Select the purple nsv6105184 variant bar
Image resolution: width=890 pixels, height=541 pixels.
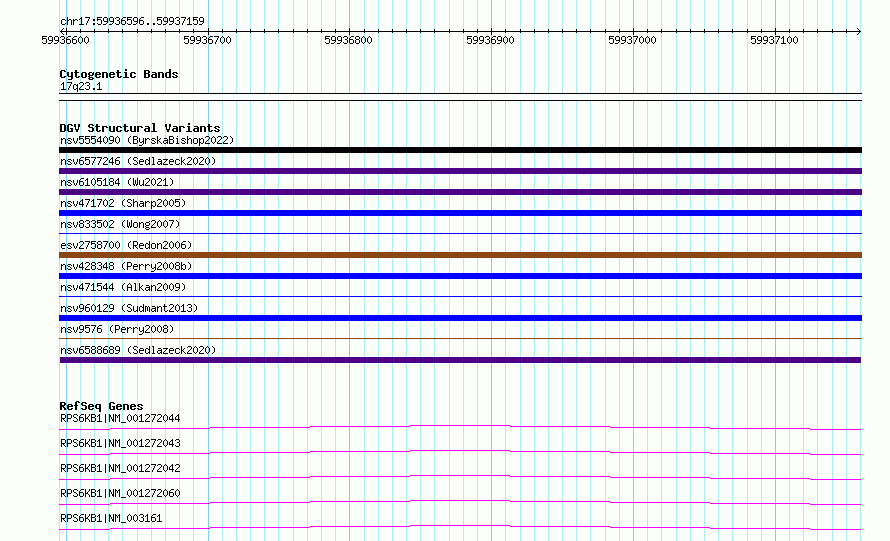pyautogui.click(x=460, y=192)
